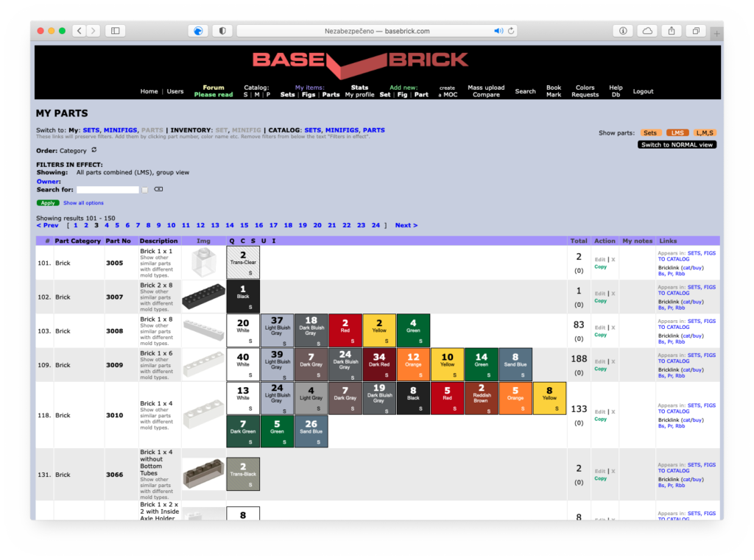Click into the Search for text field

(x=108, y=190)
